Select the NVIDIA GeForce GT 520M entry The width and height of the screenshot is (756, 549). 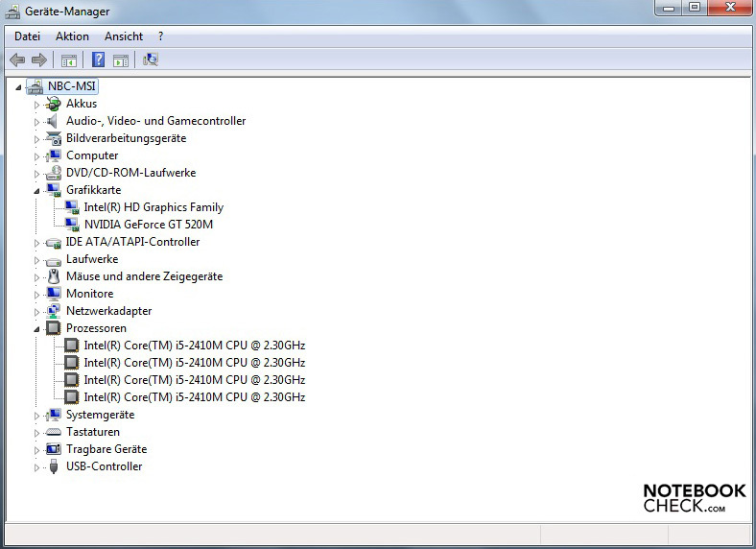tap(149, 225)
